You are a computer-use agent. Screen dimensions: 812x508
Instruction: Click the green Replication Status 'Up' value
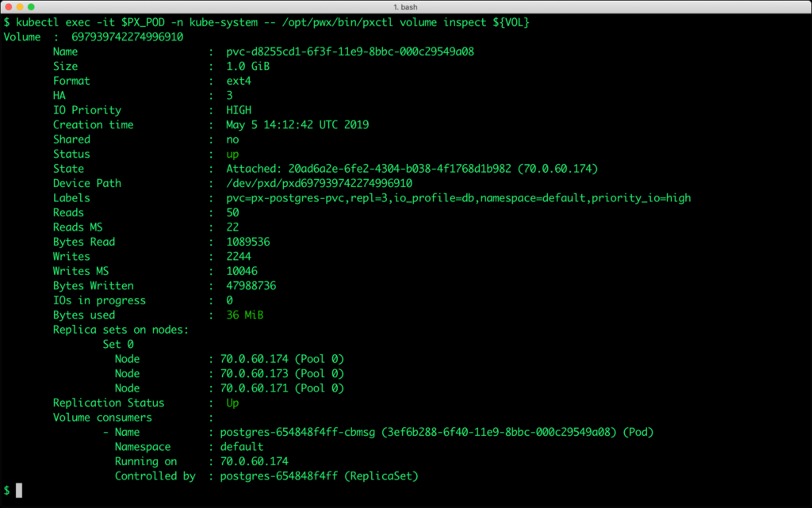click(x=232, y=403)
